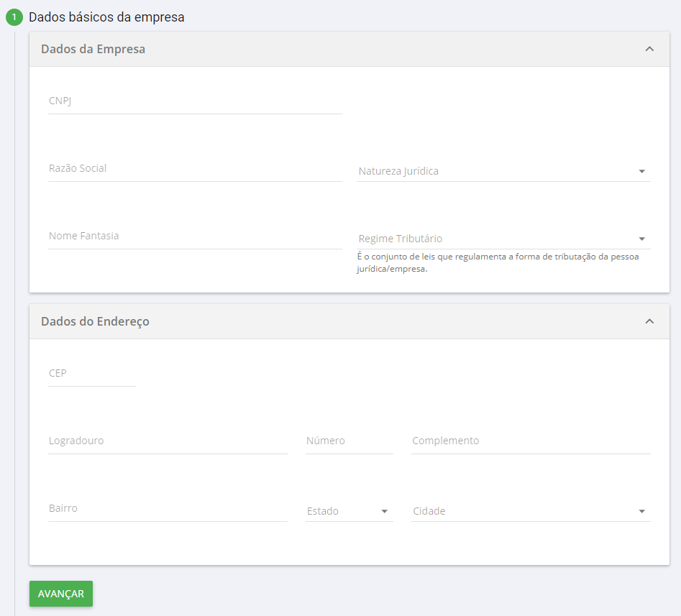Focus the Bairro input field
The height and width of the screenshot is (616, 681).
[x=167, y=509]
